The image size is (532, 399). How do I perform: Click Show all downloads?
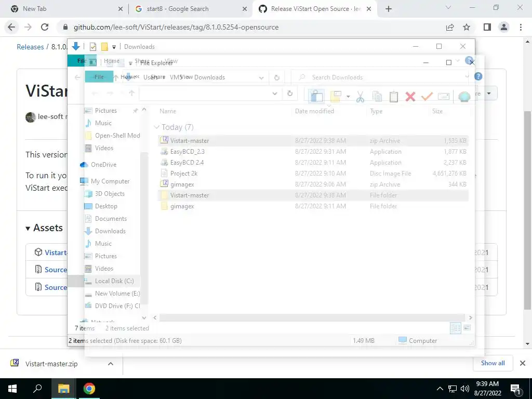[x=493, y=363]
